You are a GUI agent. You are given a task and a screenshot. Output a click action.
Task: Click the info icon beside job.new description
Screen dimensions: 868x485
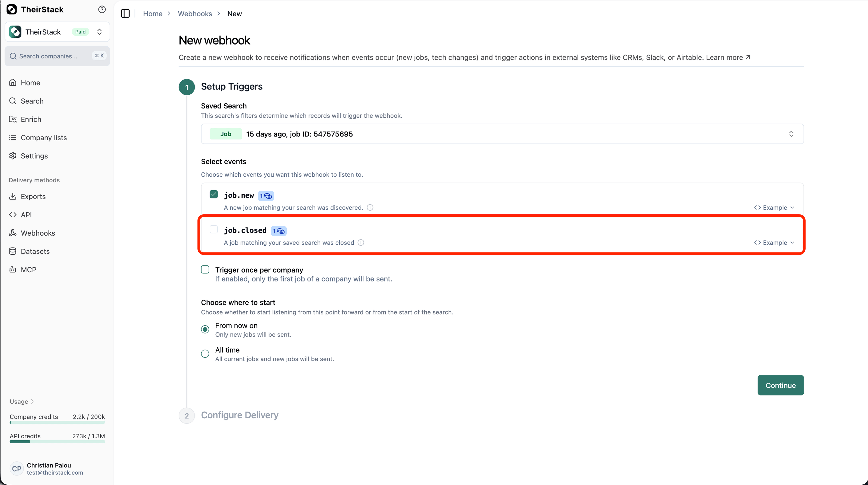(x=370, y=207)
